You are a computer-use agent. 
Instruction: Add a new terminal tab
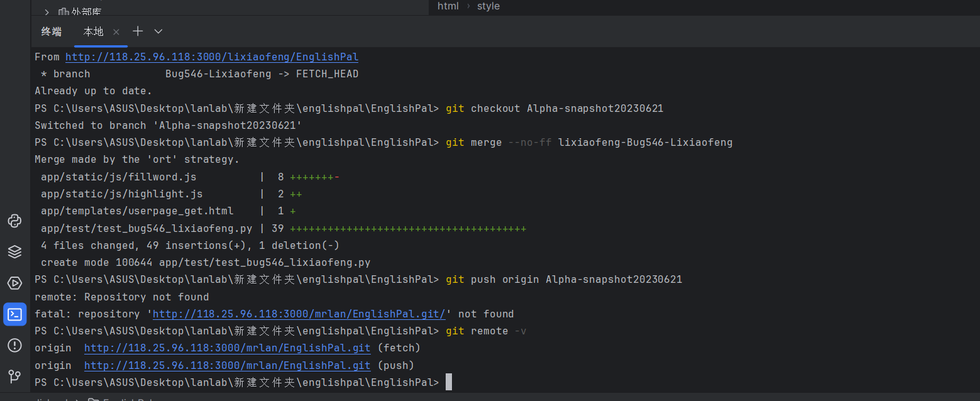[x=138, y=31]
